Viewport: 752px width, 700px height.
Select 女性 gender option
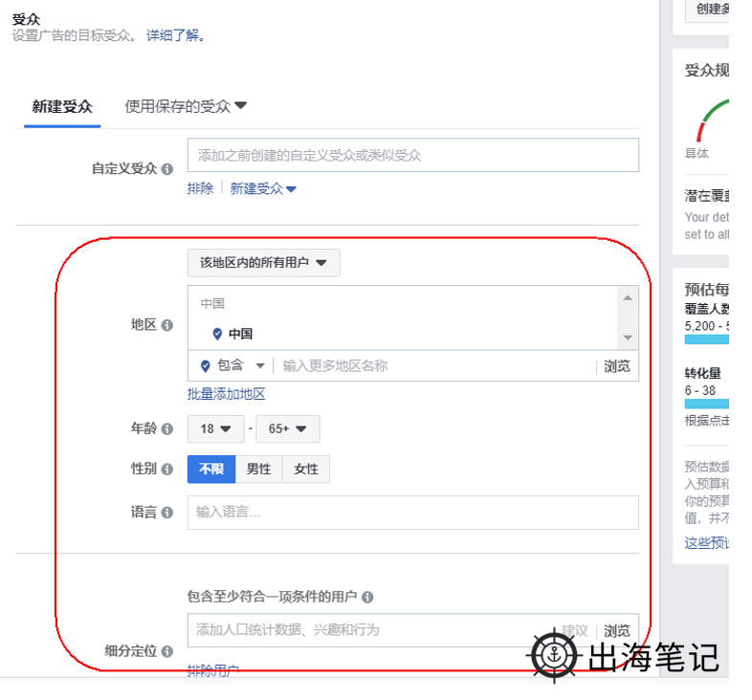[306, 470]
